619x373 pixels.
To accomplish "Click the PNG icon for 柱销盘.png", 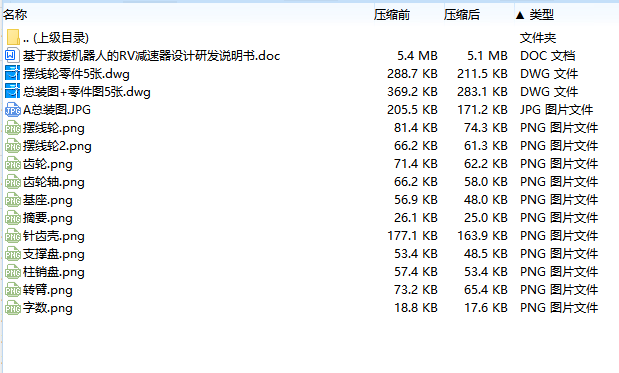I will tap(13, 272).
